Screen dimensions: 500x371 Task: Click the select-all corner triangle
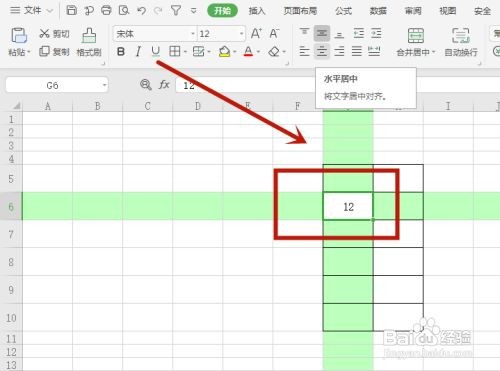coord(16,106)
